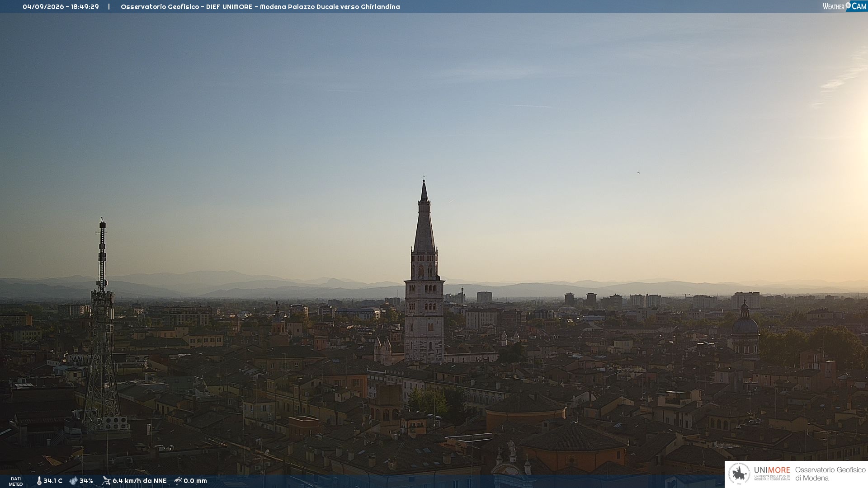
Task: Click the wind anemometer icon
Action: point(106,481)
